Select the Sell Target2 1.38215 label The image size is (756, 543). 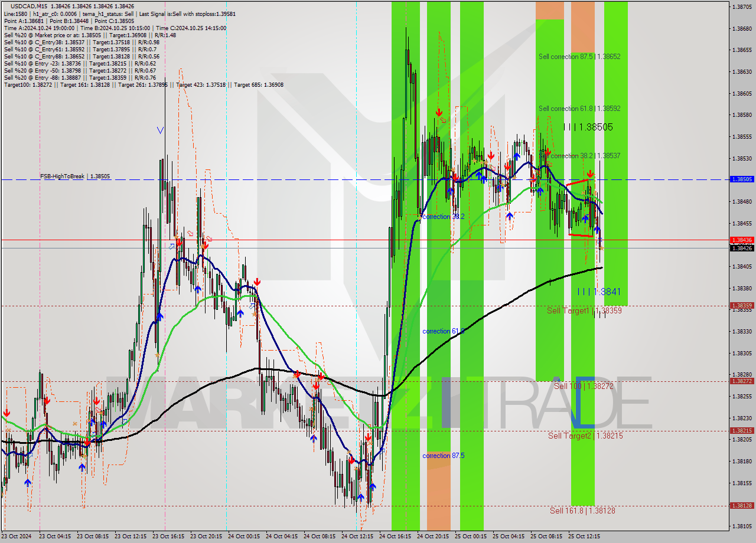pyautogui.click(x=585, y=436)
